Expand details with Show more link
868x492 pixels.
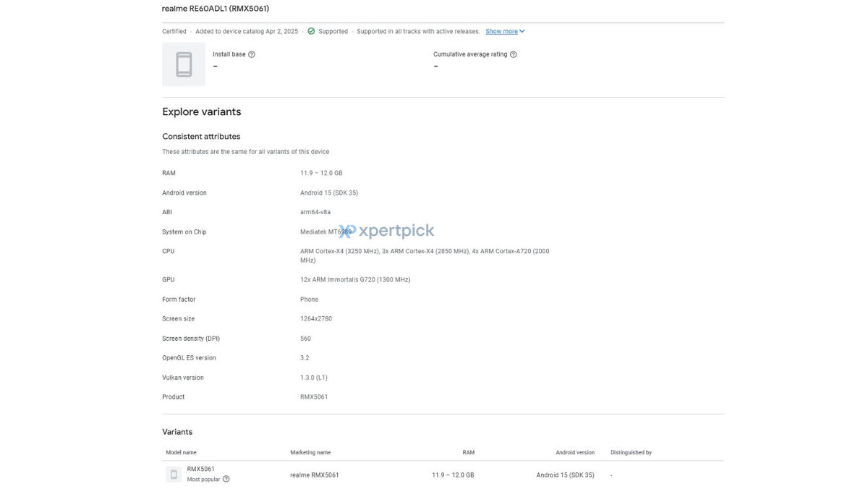click(501, 32)
